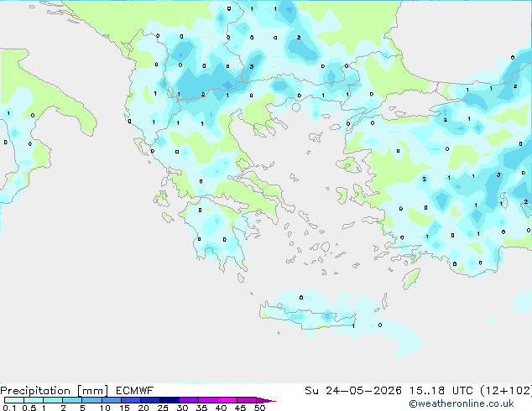Pick the 45–50 mm legend swatch
The image size is (532, 411).
coord(247,400)
